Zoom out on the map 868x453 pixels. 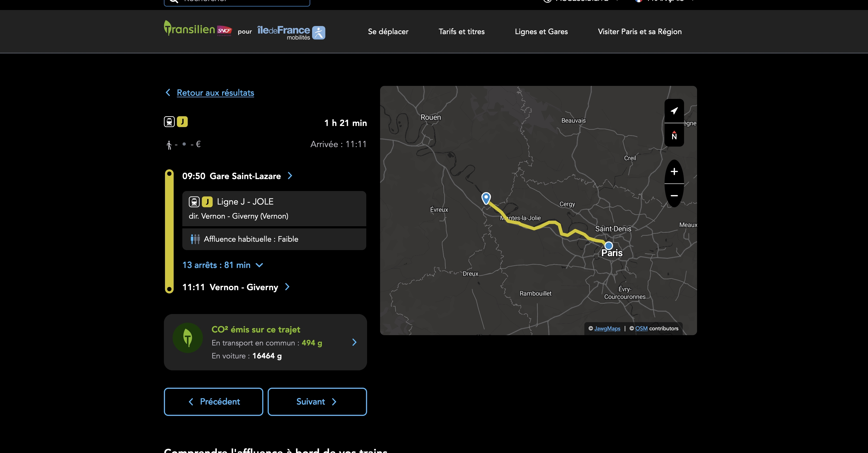[674, 196]
